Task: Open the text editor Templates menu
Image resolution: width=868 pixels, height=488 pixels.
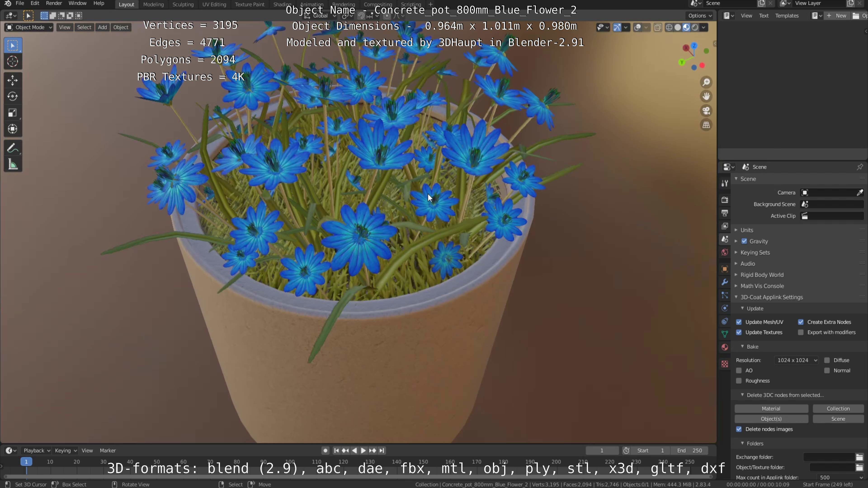Action: (787, 16)
